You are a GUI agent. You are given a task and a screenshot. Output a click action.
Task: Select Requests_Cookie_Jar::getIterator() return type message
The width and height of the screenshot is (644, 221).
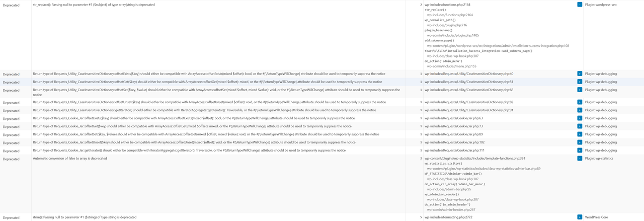[x=189, y=150]
